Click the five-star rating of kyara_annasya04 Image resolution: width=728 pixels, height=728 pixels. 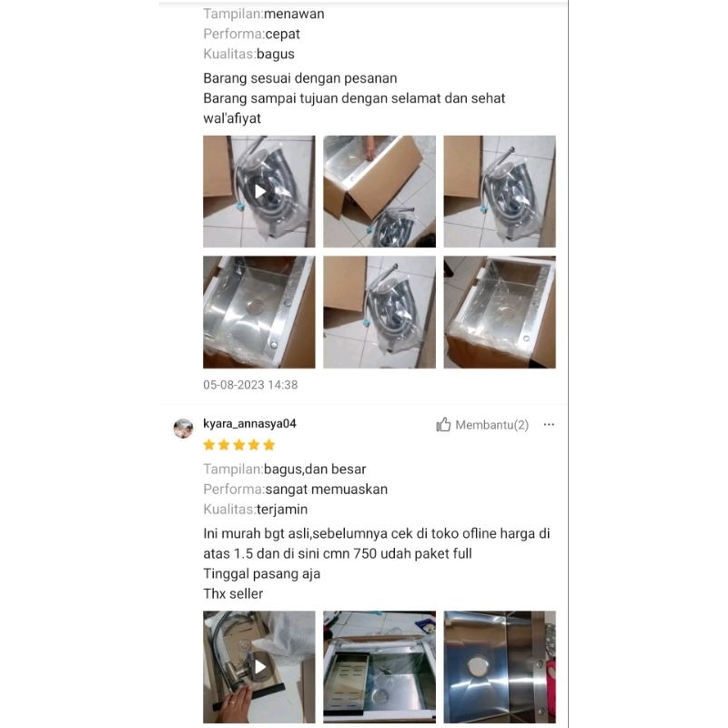point(239,445)
